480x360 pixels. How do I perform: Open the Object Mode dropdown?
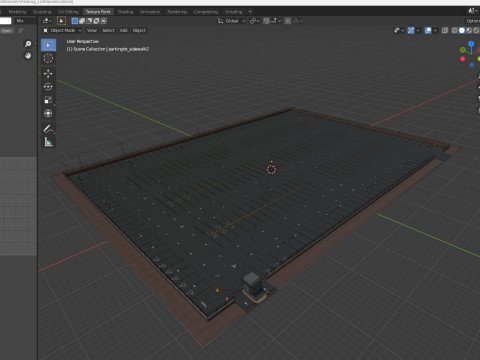pyautogui.click(x=62, y=31)
